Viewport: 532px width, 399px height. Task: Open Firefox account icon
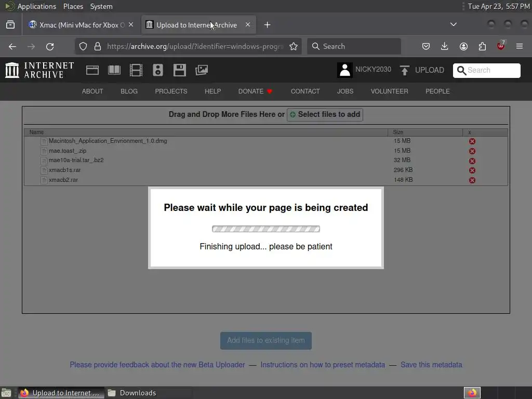(x=463, y=46)
